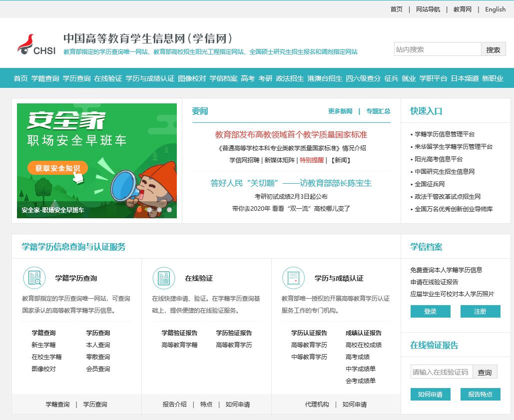Click the 查询 button for verification code lookup
514x420 pixels.
[x=484, y=372]
